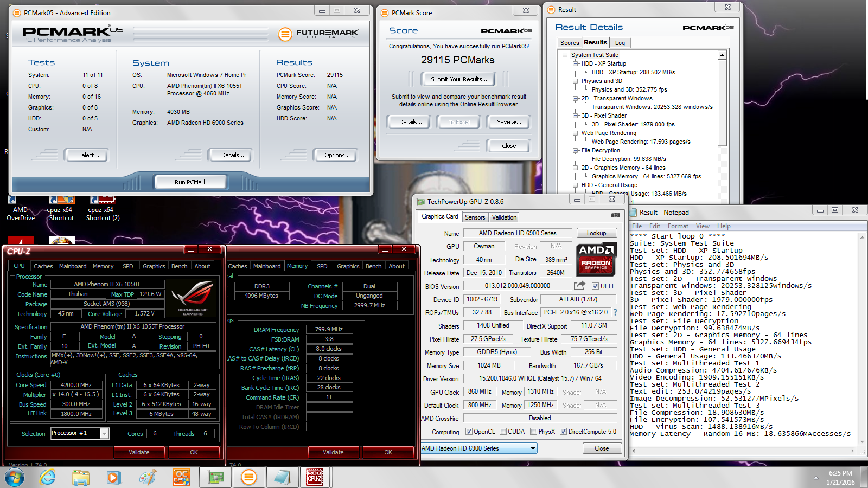Open Paint from the taskbar

point(148,477)
